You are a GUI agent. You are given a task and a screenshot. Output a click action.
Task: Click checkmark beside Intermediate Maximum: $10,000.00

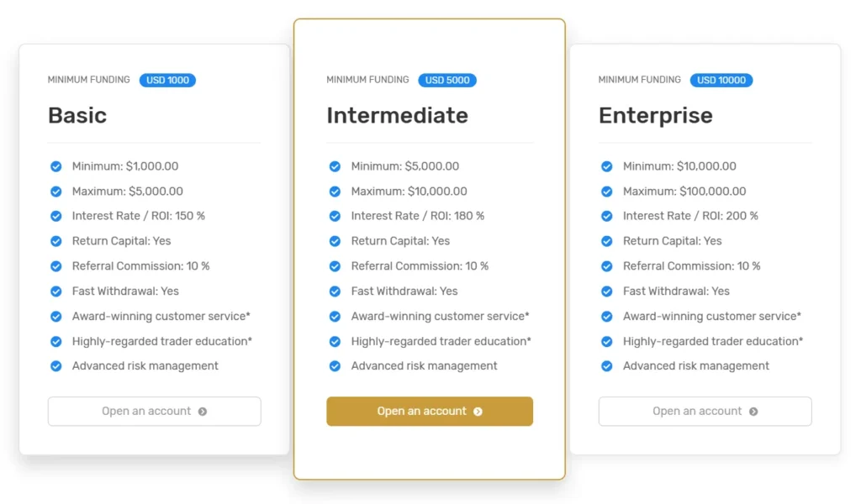(x=335, y=192)
